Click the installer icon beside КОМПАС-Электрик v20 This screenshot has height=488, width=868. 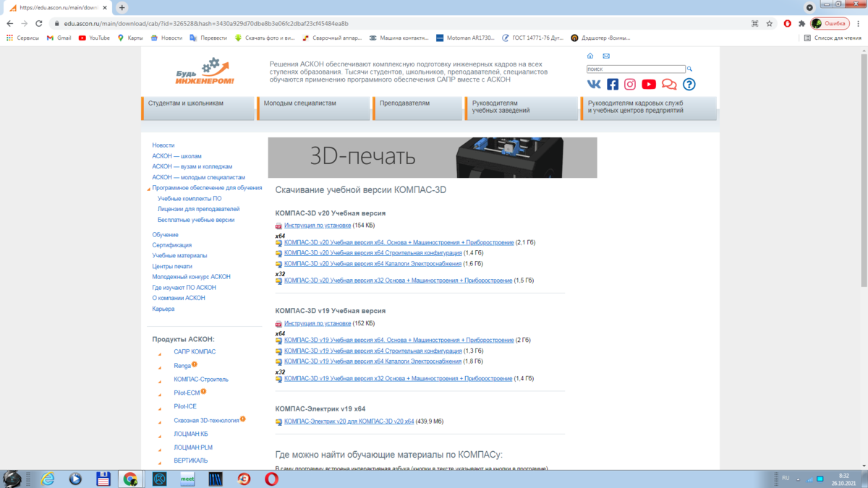(279, 421)
